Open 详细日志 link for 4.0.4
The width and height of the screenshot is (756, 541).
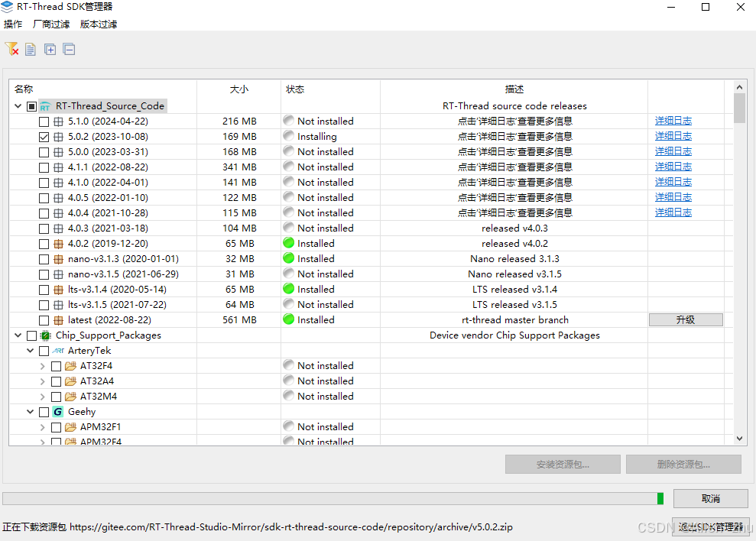(x=673, y=212)
